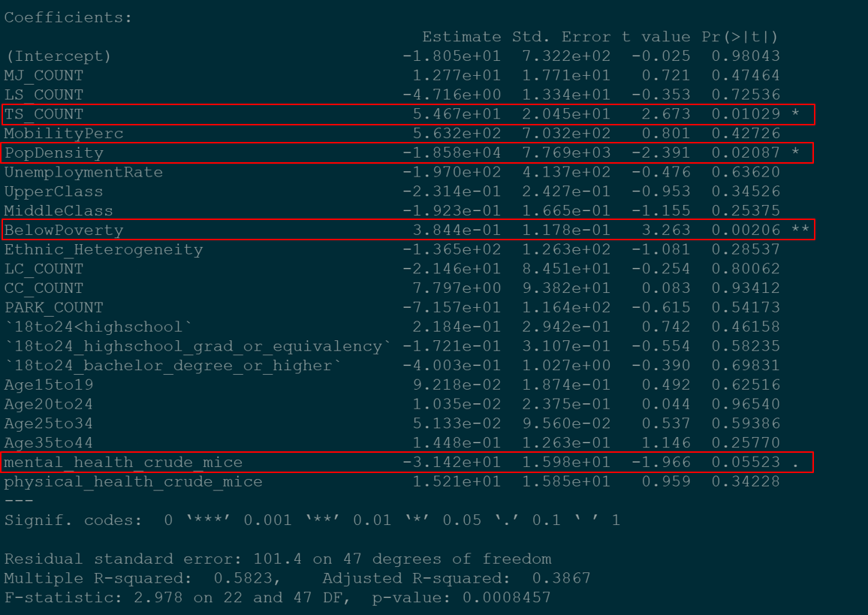Click the t value column header
Screen dimensions: 868x615
[x=656, y=37]
